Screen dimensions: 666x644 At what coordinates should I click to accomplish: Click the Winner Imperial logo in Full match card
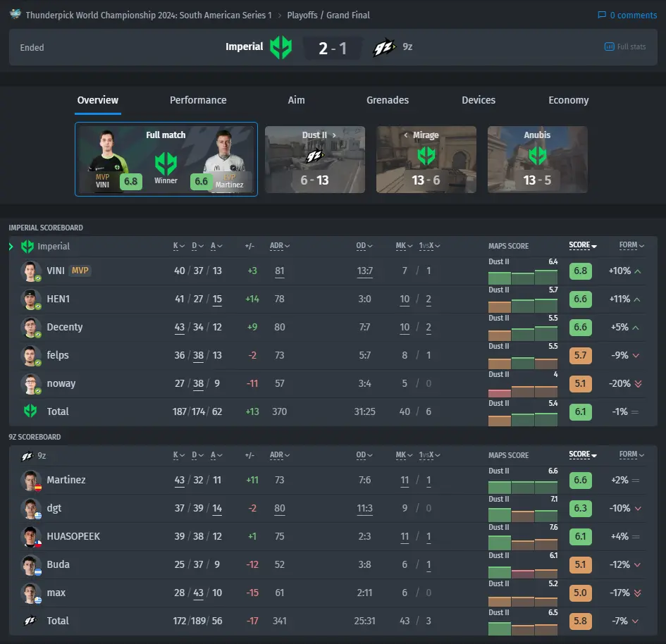(166, 163)
